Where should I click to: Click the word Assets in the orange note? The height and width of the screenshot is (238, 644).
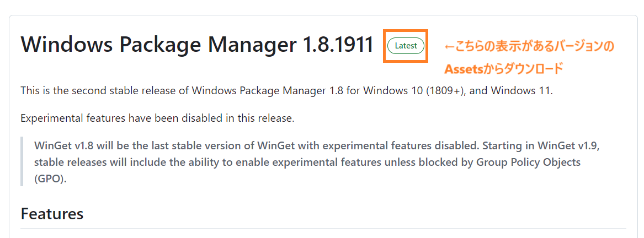[x=463, y=69]
